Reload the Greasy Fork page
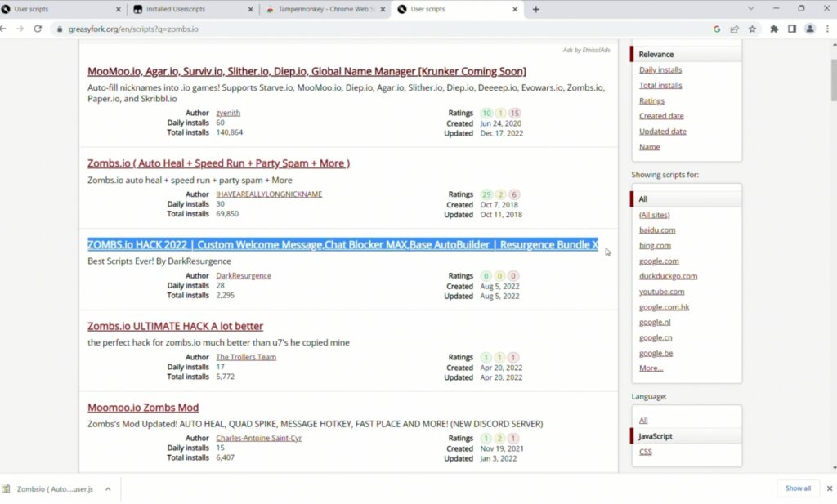 [x=38, y=29]
